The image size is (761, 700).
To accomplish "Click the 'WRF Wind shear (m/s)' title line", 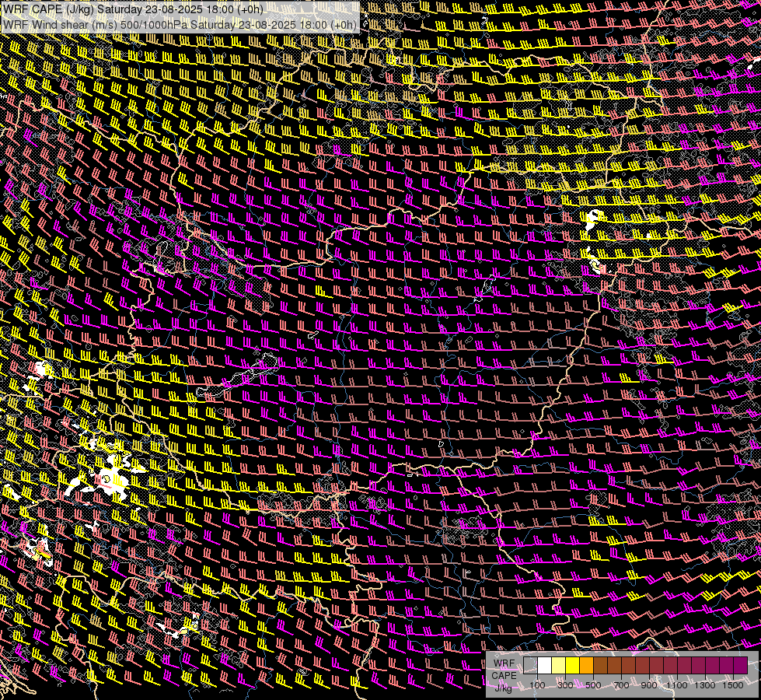I will coord(180,25).
